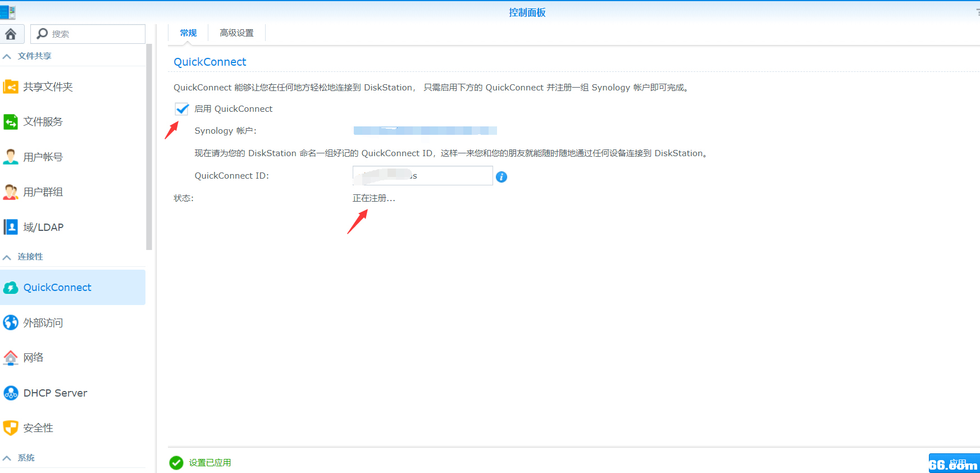
Task: Click the DHCP Server icon
Action: (x=11, y=393)
